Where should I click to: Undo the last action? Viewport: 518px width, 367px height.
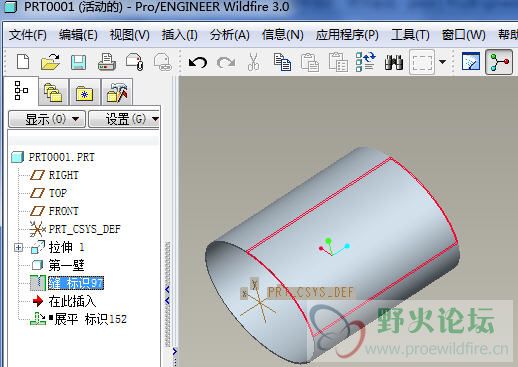[198, 62]
